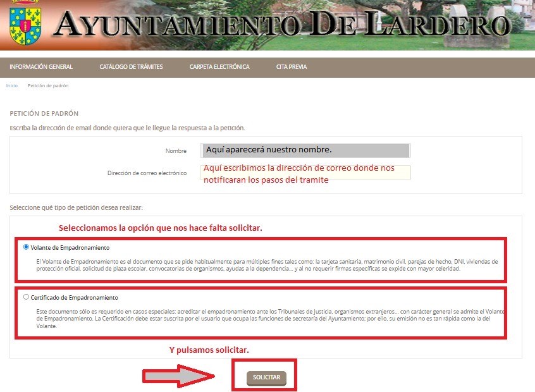Click the gray arrow pointing to Solicitar
Viewport: 535px width, 392px height.
(x=180, y=377)
